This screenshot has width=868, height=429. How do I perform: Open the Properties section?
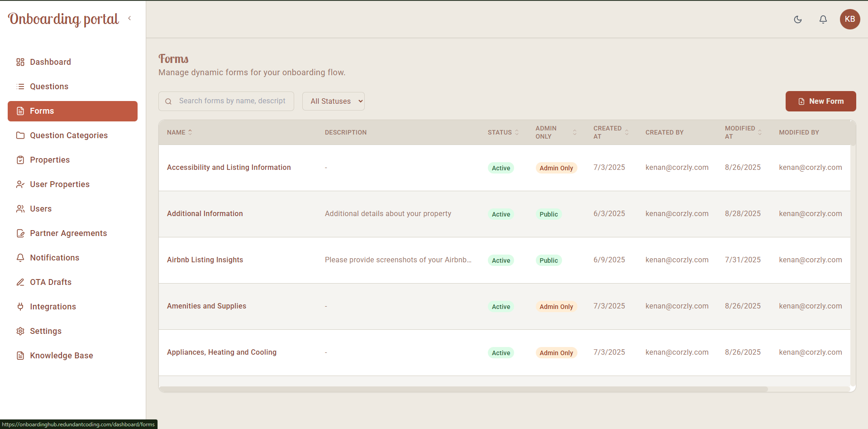(x=72, y=160)
